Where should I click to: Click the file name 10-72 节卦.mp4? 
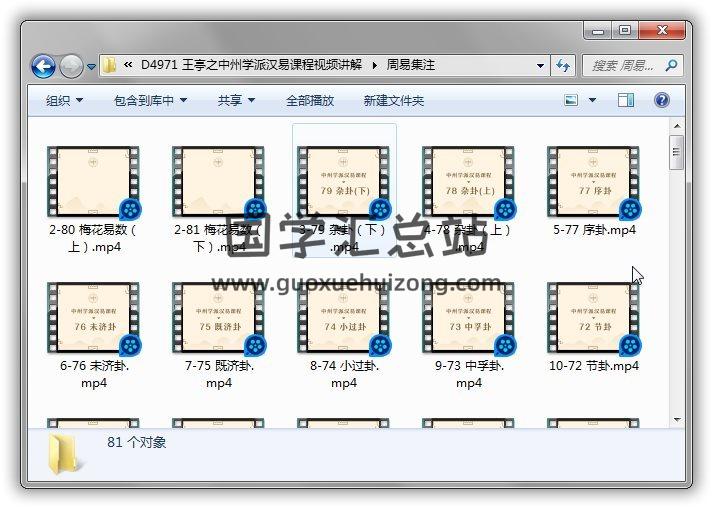tap(594, 366)
